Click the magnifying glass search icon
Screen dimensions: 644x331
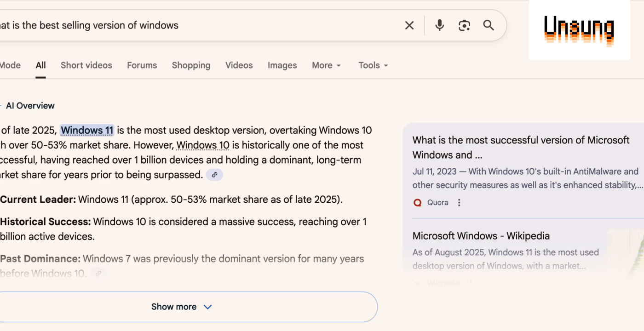(x=489, y=25)
